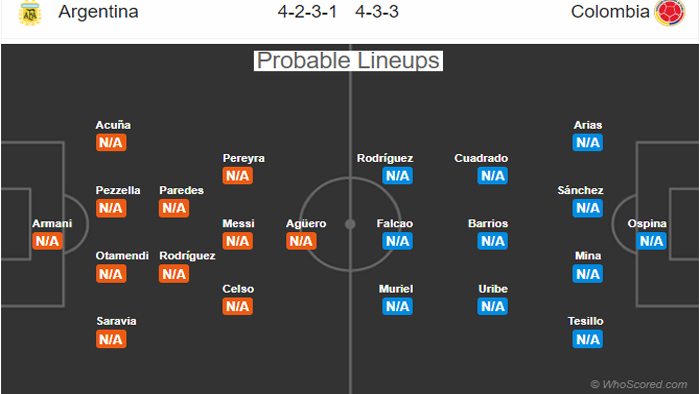Image resolution: width=700 pixels, height=394 pixels.
Task: Open the Colombia team name link
Action: click(610, 12)
